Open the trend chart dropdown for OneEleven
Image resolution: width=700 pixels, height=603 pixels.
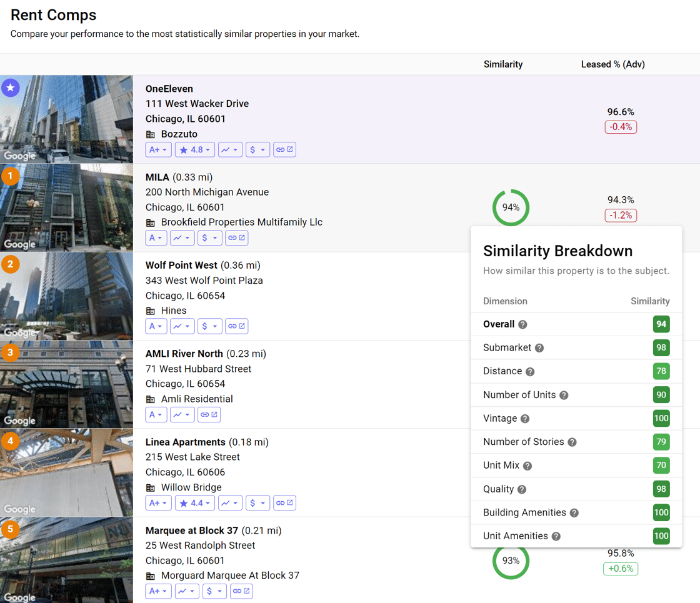[x=230, y=149]
